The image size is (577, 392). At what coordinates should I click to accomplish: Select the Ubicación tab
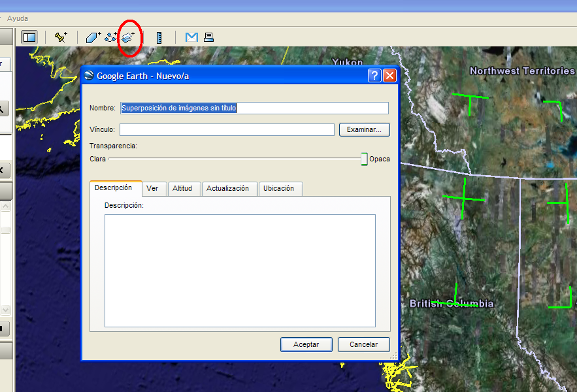tap(281, 188)
